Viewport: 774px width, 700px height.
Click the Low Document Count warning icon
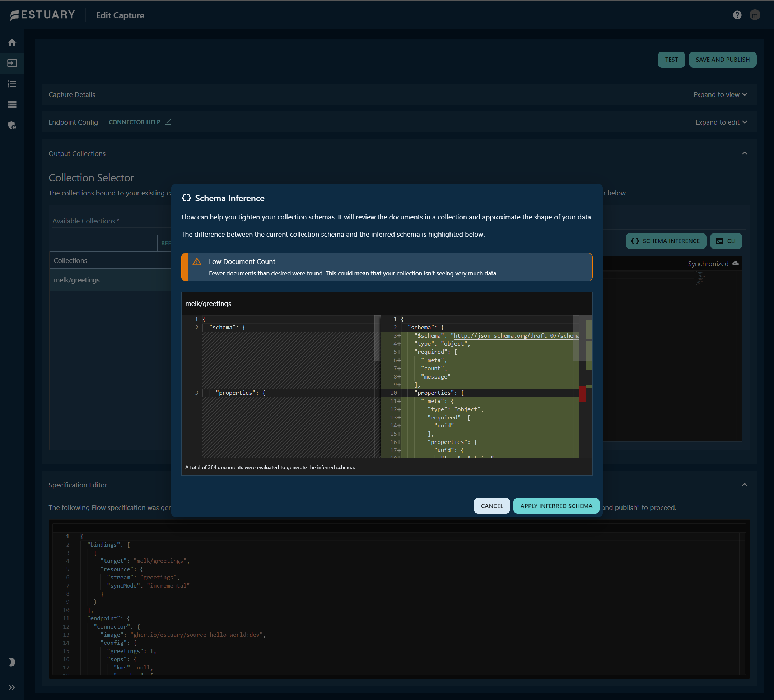click(197, 262)
